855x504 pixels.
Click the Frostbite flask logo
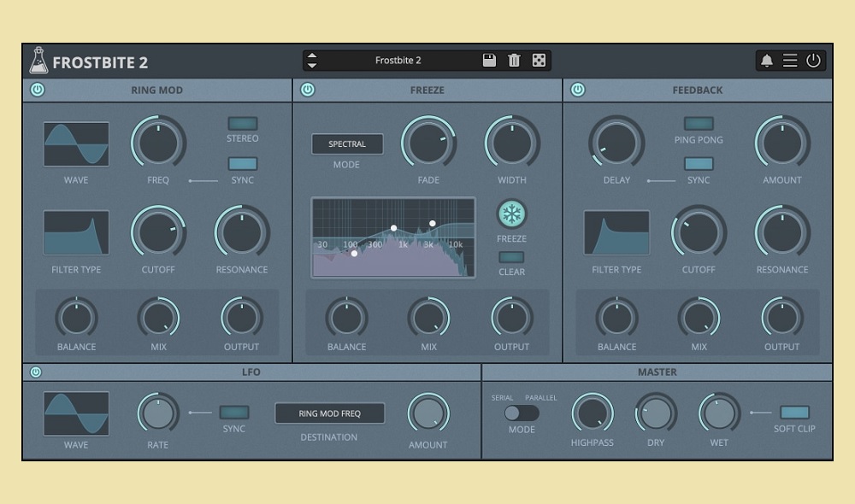[38, 61]
